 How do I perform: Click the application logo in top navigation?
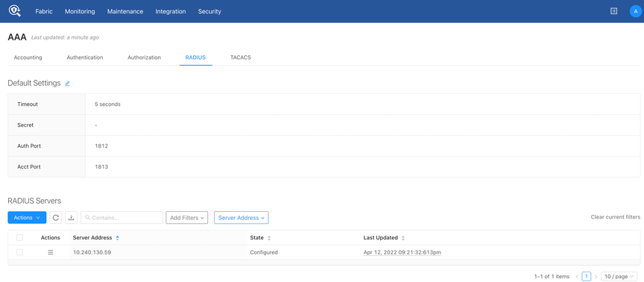pos(15,11)
